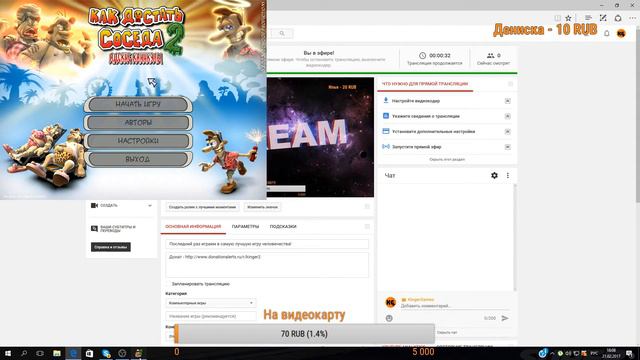The width and height of the screenshot is (640, 360).
Task: Click the current viewers people icon
Action: pyautogui.click(x=490, y=56)
